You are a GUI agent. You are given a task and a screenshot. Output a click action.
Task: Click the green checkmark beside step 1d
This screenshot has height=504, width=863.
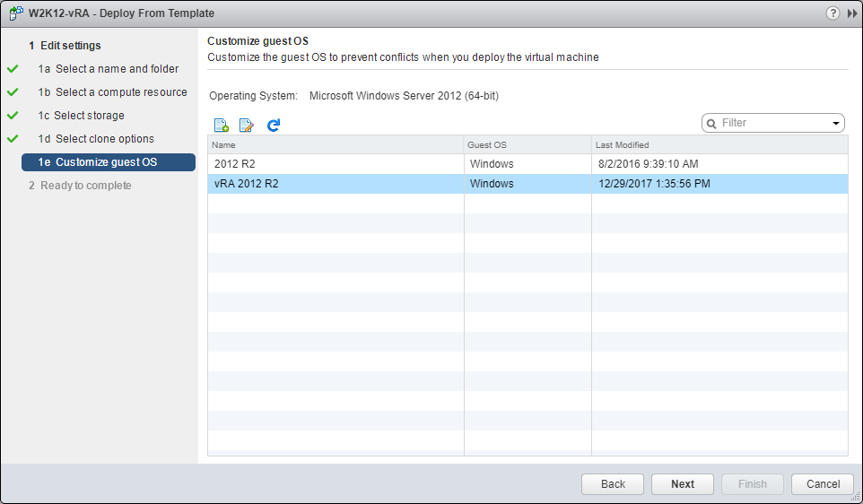(x=13, y=139)
